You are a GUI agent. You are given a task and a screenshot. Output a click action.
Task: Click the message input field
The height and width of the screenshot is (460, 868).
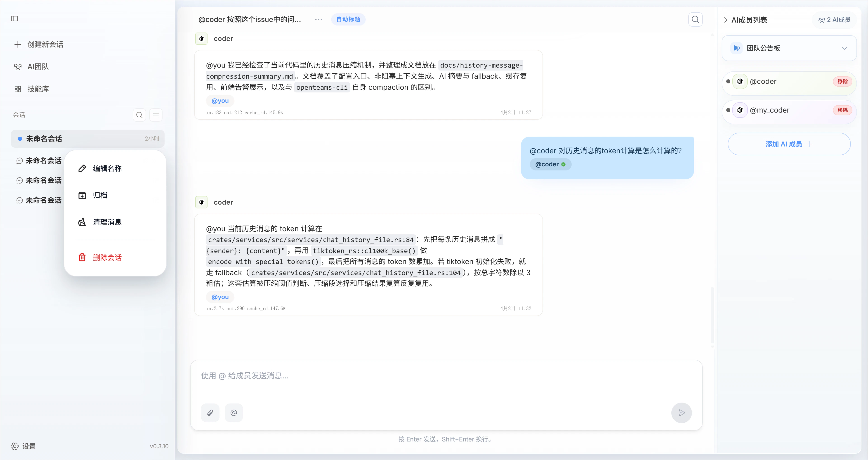pos(445,376)
